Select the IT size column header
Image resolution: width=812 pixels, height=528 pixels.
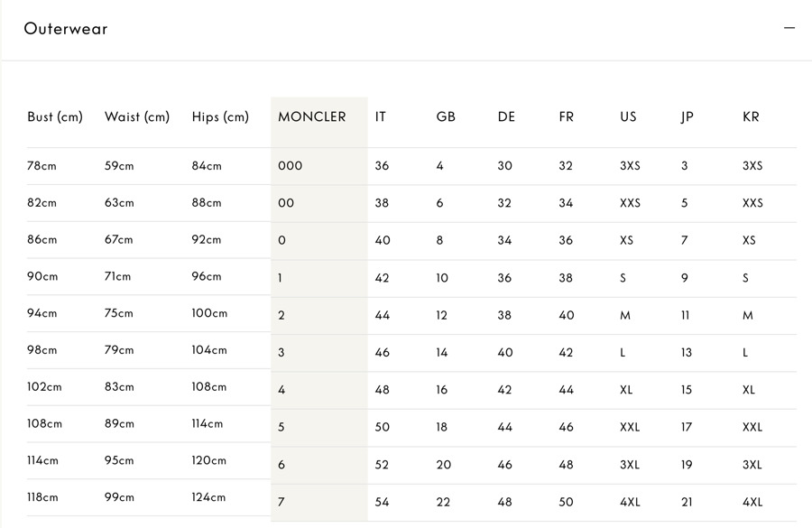click(381, 117)
